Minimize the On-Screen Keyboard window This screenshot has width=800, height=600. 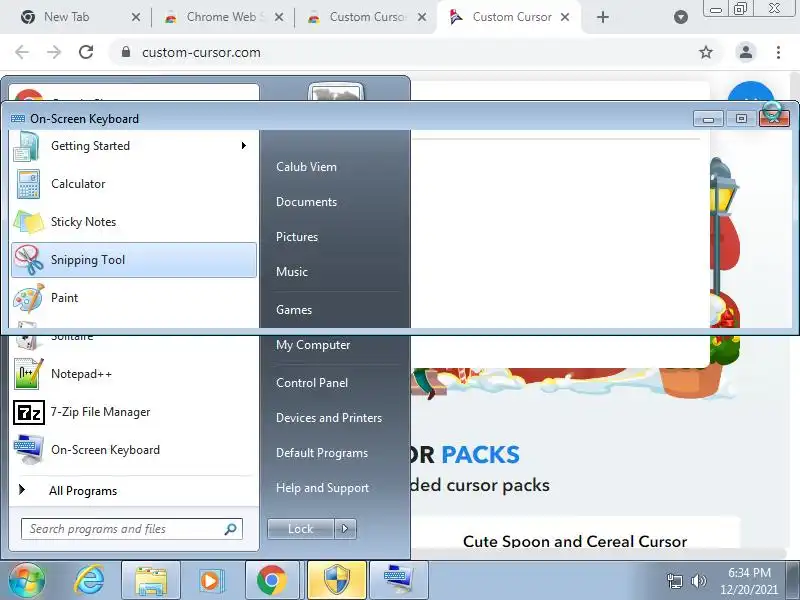pyautogui.click(x=708, y=119)
